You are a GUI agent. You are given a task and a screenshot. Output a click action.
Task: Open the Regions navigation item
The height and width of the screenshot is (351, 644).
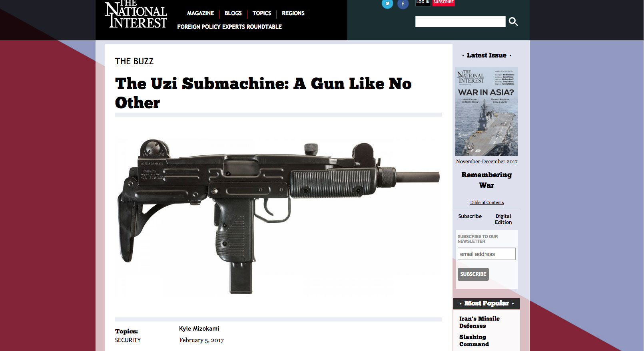point(293,13)
